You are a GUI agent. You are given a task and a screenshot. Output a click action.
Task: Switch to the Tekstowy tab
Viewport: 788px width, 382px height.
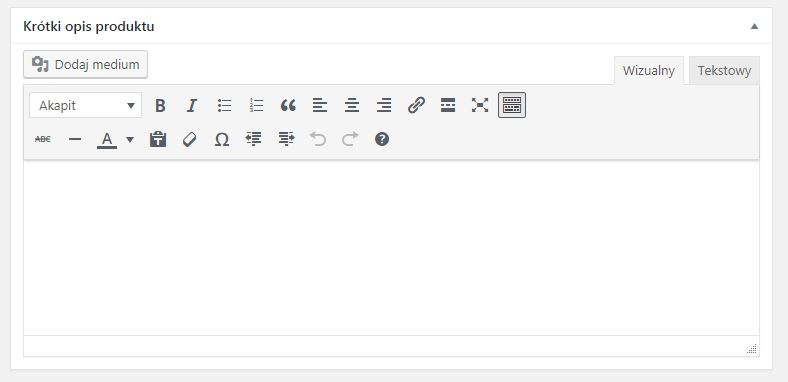click(x=724, y=71)
